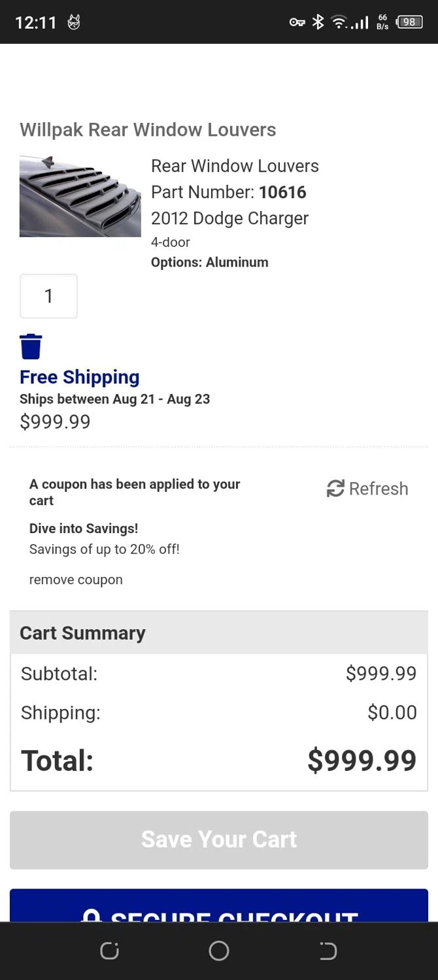Open the rear window louvers product thumbnail
438x980 pixels.
pos(80,196)
